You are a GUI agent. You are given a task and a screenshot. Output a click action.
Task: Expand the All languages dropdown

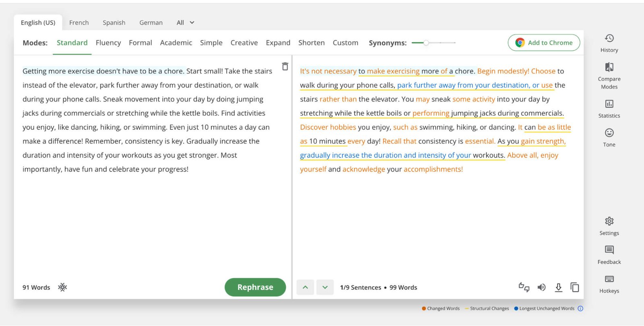[185, 23]
